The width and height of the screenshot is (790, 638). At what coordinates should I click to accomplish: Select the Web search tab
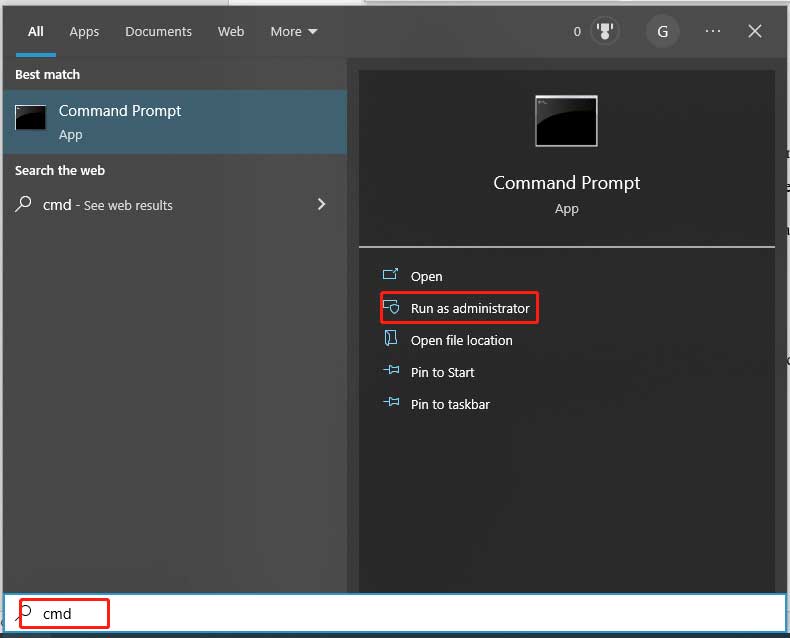point(231,32)
